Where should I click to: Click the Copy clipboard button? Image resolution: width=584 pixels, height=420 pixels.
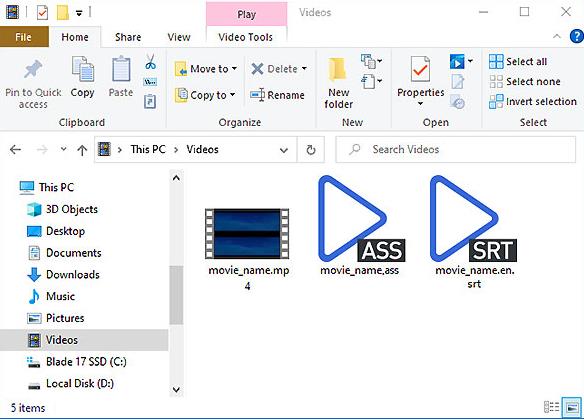82,77
